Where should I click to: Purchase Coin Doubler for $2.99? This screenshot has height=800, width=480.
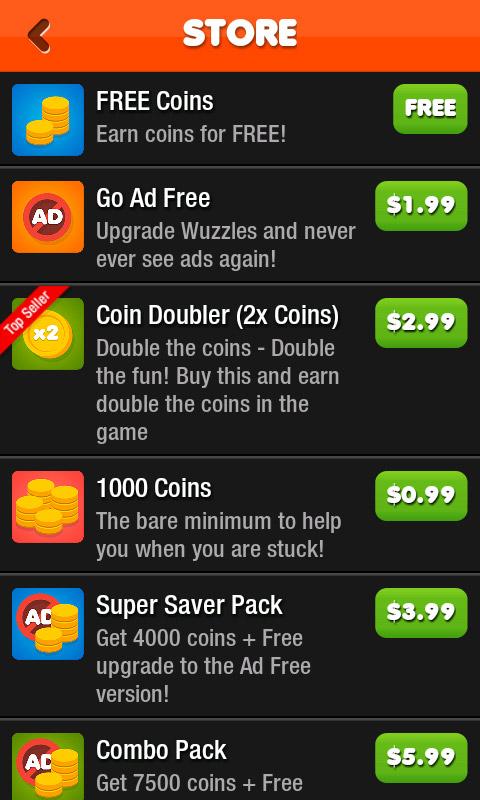[x=421, y=323]
